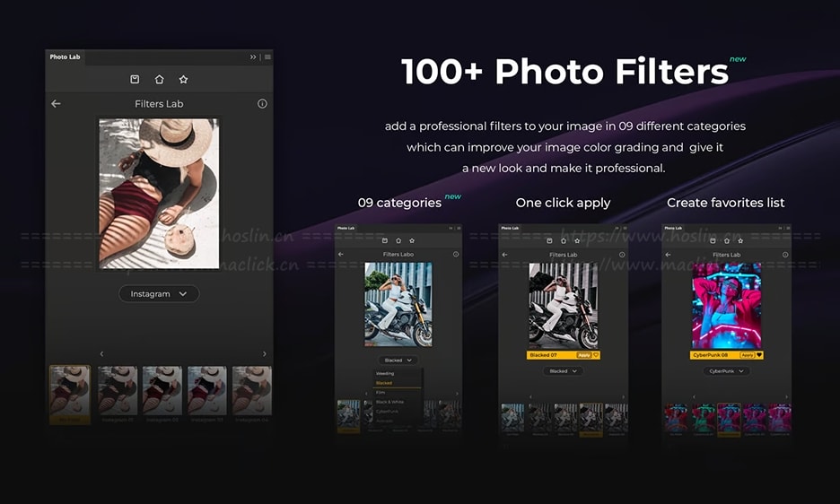This screenshot has height=504, width=840.
Task: Pick the highlighted CyberPunk 08 thumbnail
Action: (729, 420)
